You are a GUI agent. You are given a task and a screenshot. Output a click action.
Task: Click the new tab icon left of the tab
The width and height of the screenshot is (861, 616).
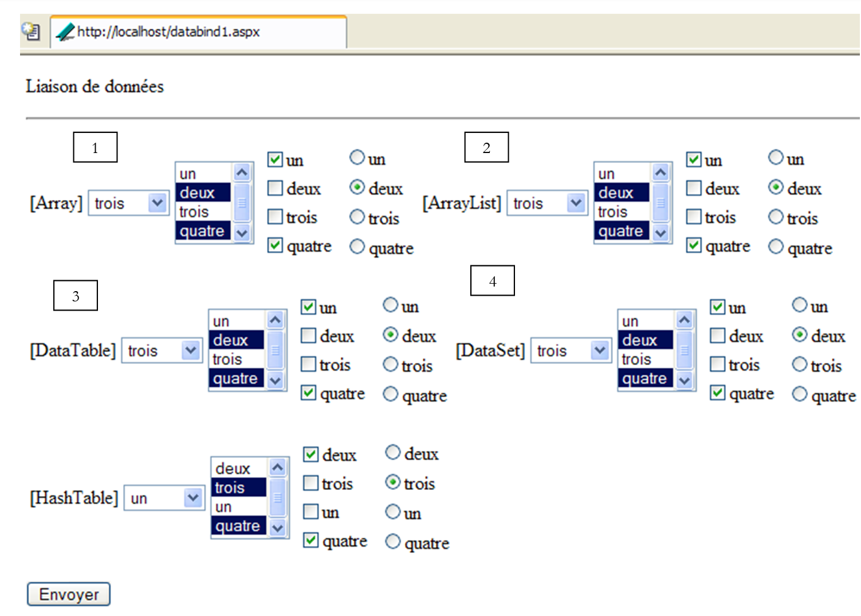click(31, 32)
